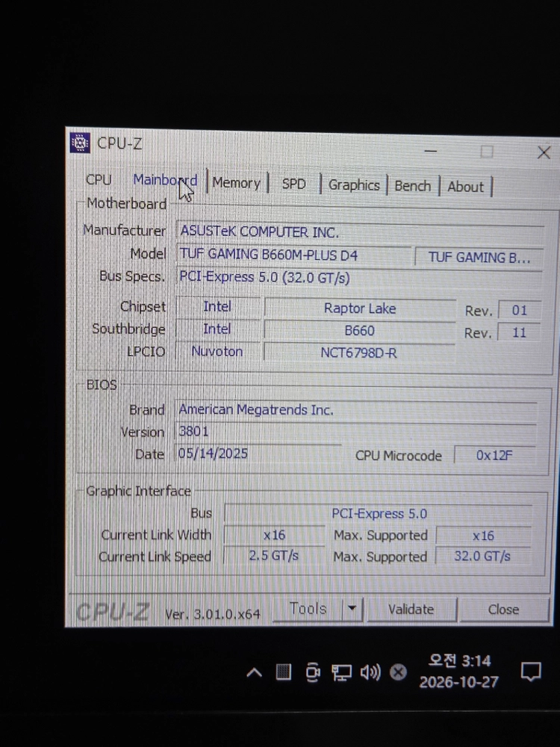This screenshot has height=747, width=560.
Task: Click the chipset vendor Intel field
Action: pyautogui.click(x=217, y=306)
